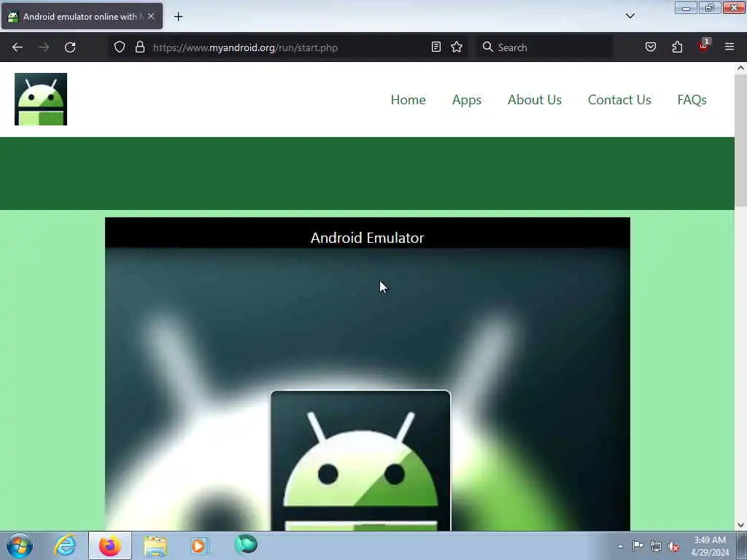Viewport: 747px width, 560px height.
Task: Open Windows Explorer folder on the taskbar
Action: click(x=155, y=545)
